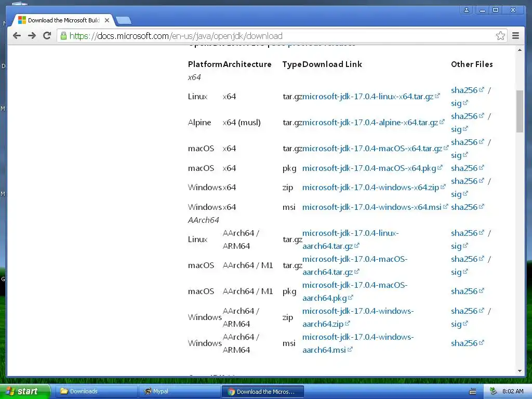Open the Chrome user profile button
This screenshot has height=399, width=532.
coord(467,10)
